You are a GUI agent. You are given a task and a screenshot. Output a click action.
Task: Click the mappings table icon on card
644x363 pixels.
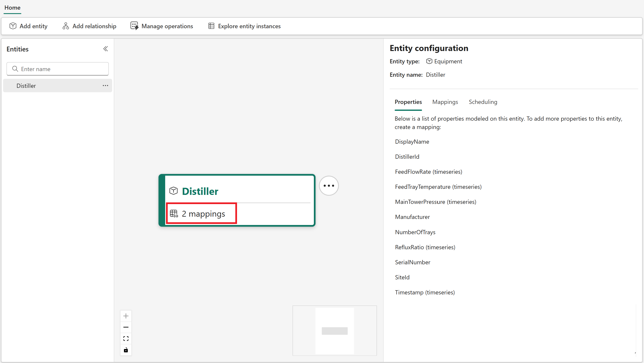click(x=174, y=214)
